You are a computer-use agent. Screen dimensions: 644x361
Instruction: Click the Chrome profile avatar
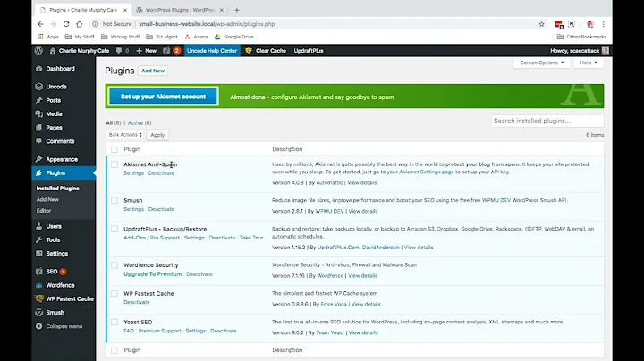point(590,24)
